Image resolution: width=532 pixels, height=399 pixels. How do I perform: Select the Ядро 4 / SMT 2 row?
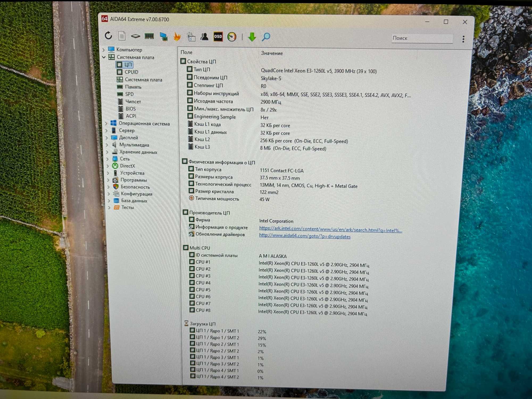[x=227, y=377]
